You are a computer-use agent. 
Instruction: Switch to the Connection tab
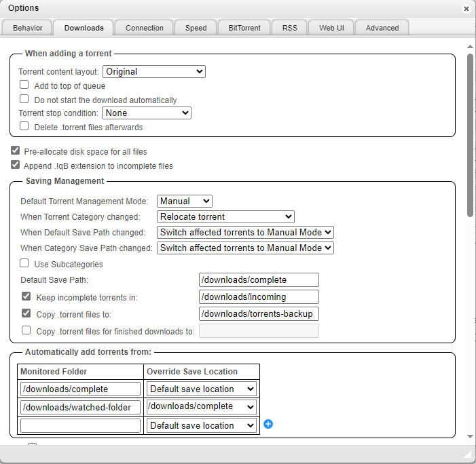pos(144,28)
